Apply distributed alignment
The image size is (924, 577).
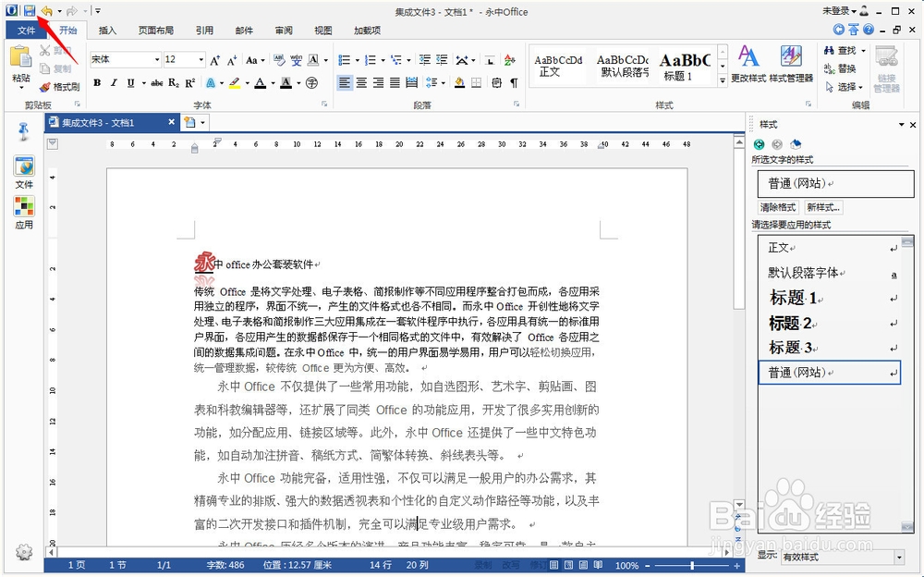[412, 83]
